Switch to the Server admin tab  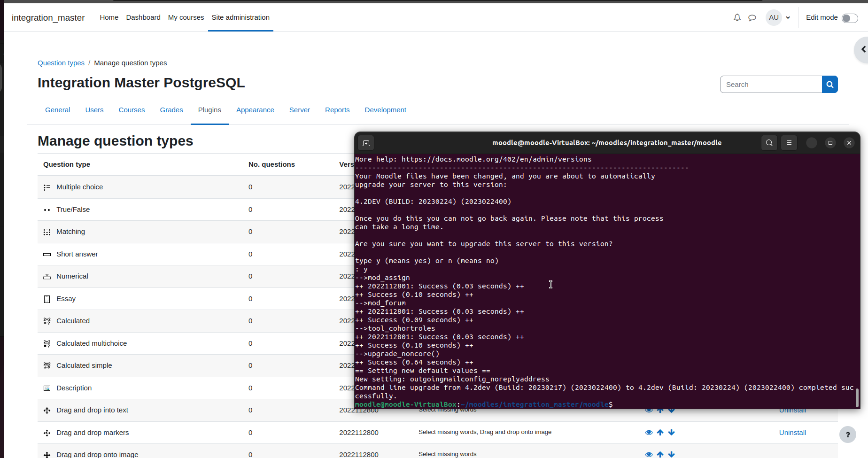[300, 110]
